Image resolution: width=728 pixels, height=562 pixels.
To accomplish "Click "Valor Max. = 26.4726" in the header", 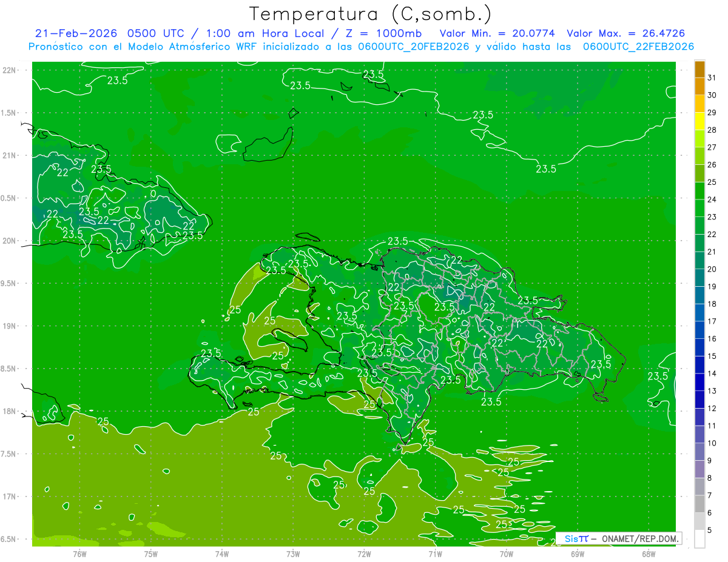I will tap(626, 33).
